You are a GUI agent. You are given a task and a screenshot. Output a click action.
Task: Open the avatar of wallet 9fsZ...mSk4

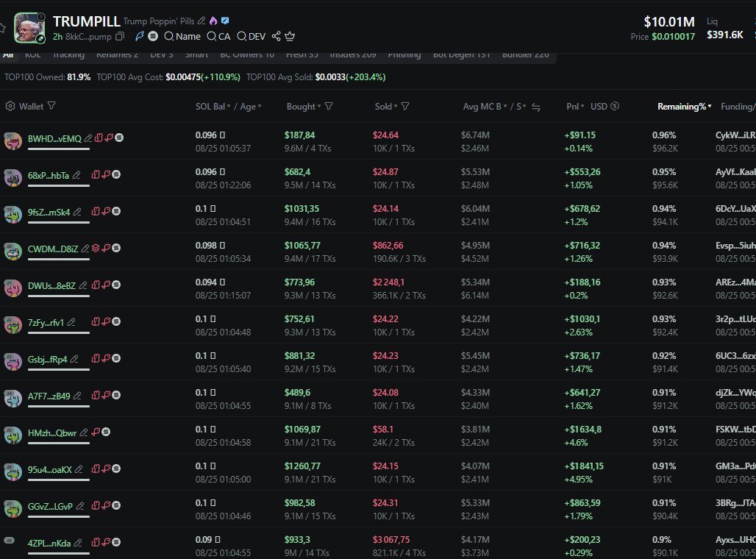pos(13,215)
